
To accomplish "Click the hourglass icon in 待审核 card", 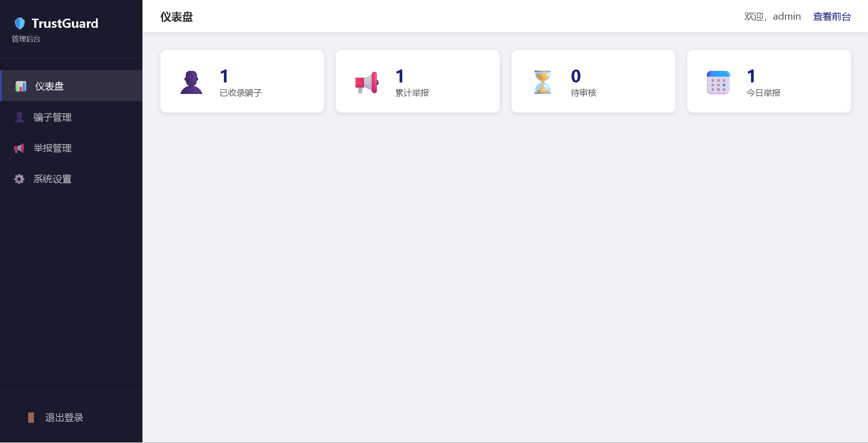I will 542,82.
